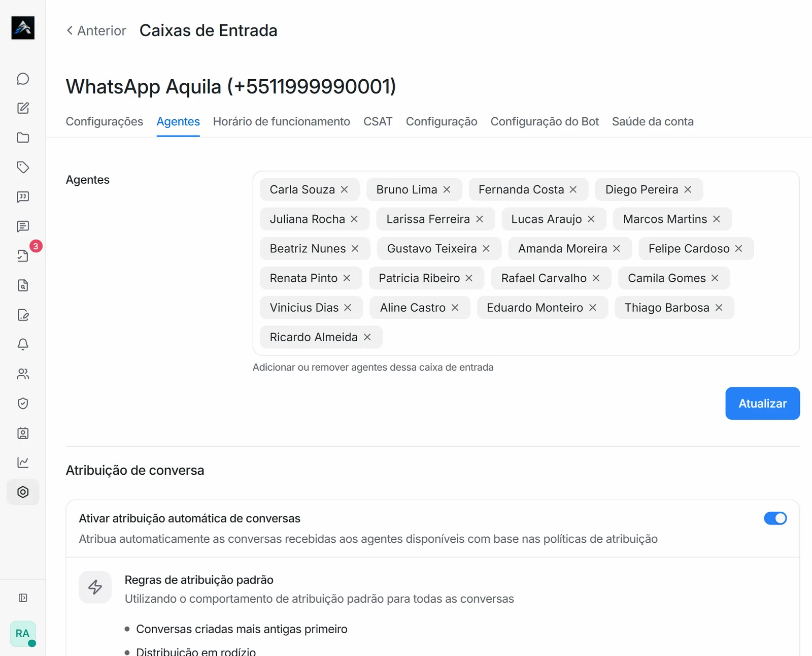This screenshot has width=812, height=656.
Task: Remove agent Larissa Ferreira
Action: (x=480, y=219)
